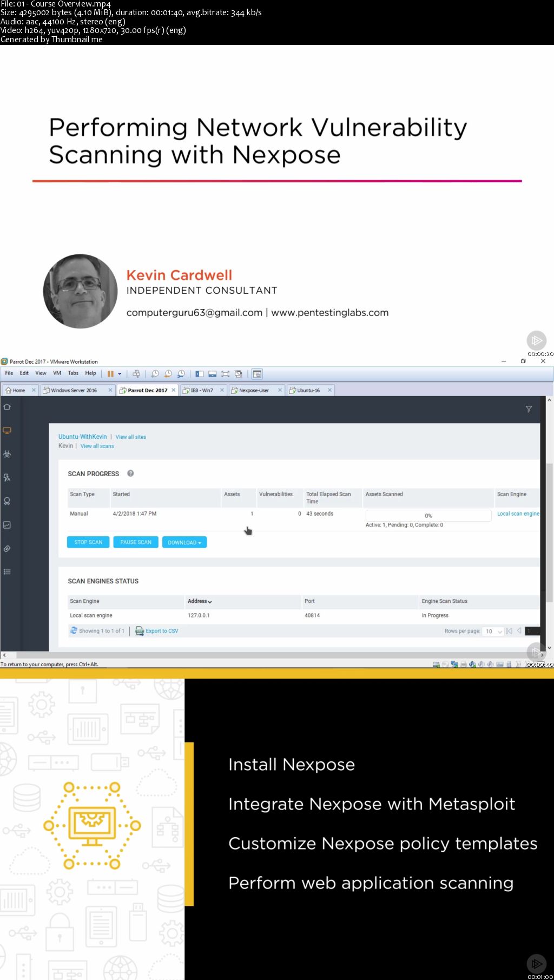Open the VM menu
Screen dimensions: 554x980
(57, 373)
